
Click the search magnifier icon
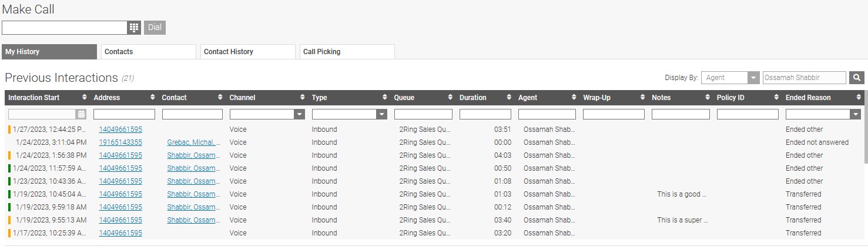pos(857,78)
